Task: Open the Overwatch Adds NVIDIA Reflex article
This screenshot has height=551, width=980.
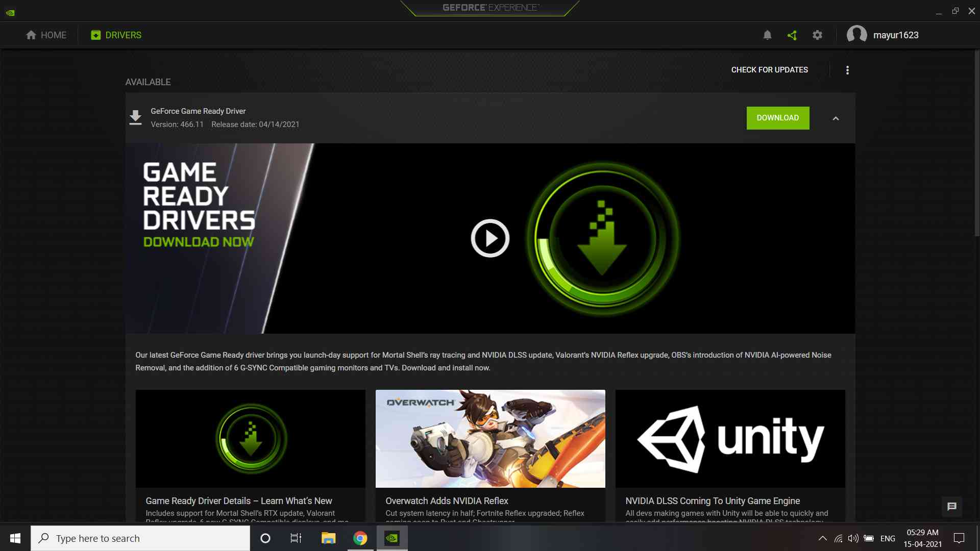Action: click(447, 501)
